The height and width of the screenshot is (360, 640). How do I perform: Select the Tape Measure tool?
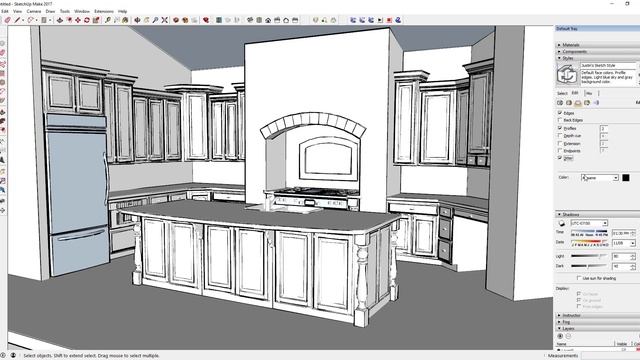[108, 20]
